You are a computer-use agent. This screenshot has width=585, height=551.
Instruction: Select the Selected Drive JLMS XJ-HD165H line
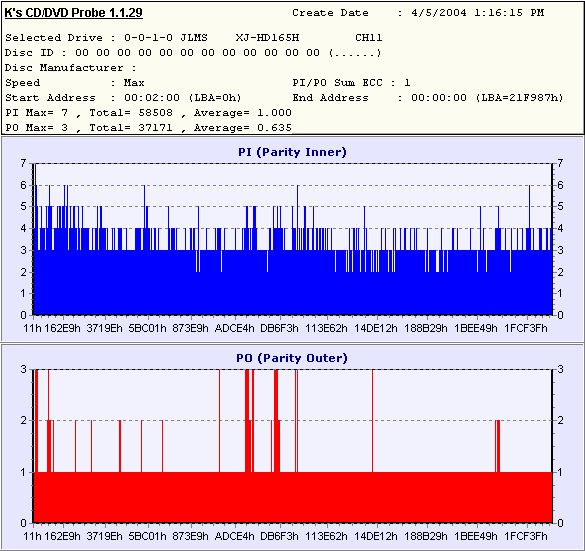point(194,38)
